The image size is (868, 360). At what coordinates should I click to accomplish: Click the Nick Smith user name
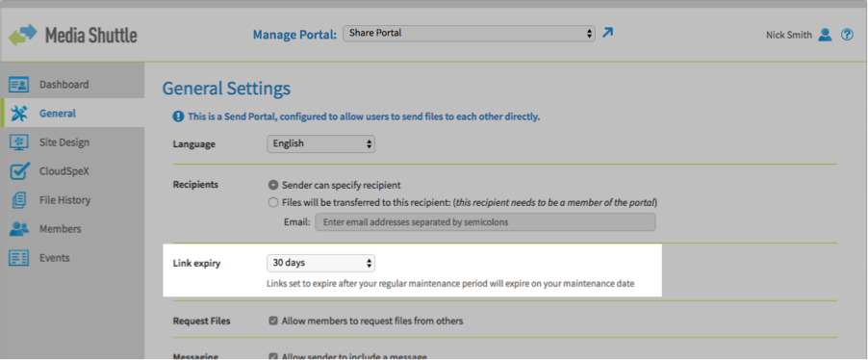[789, 35]
